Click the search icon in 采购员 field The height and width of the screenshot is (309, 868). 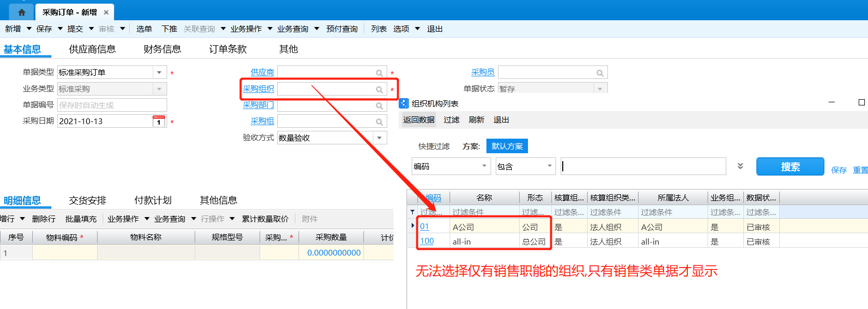(x=600, y=73)
